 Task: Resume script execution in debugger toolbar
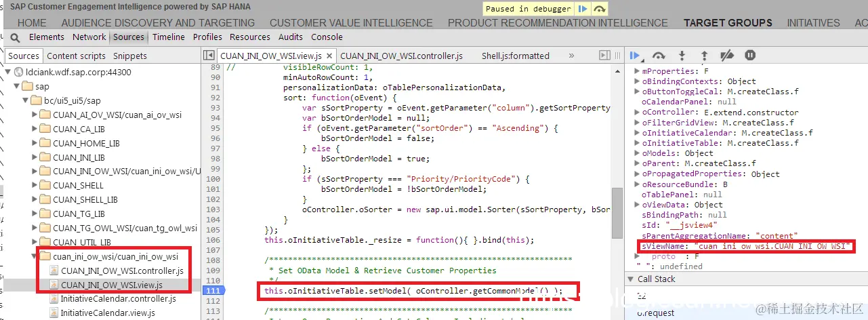point(635,56)
